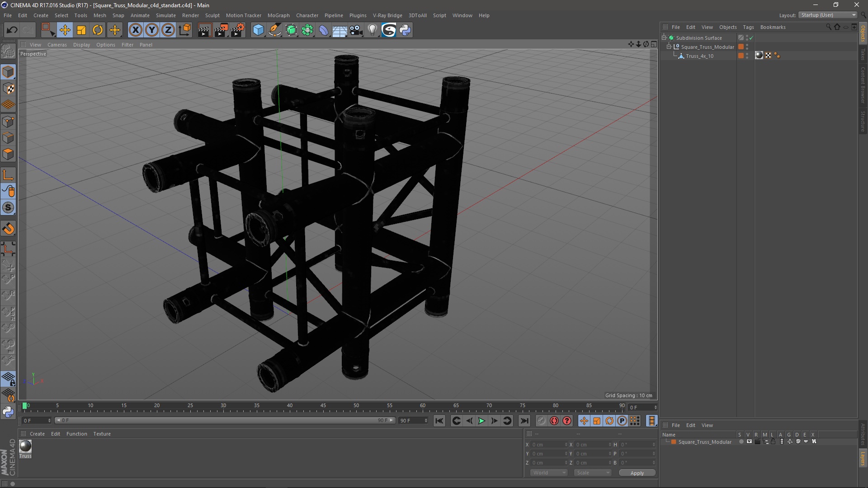Select the Move tool
The image size is (868, 488).
point(65,30)
